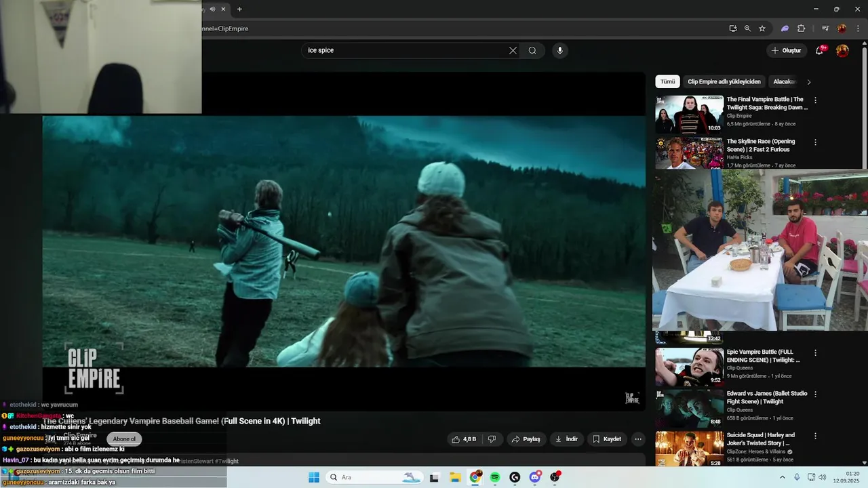
Task: Open File Explorer from taskbar
Action: [x=455, y=477]
